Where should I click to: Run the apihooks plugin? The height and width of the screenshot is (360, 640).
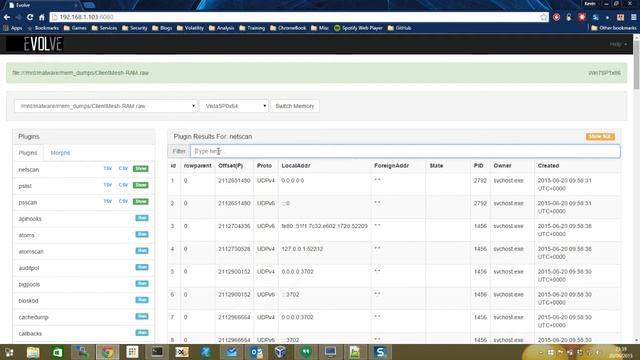142,218
